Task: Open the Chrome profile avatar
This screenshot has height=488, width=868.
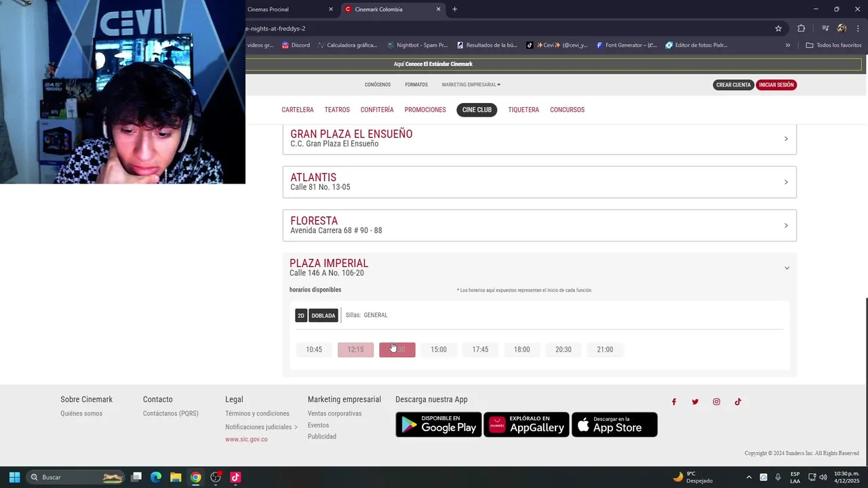Action: click(842, 28)
